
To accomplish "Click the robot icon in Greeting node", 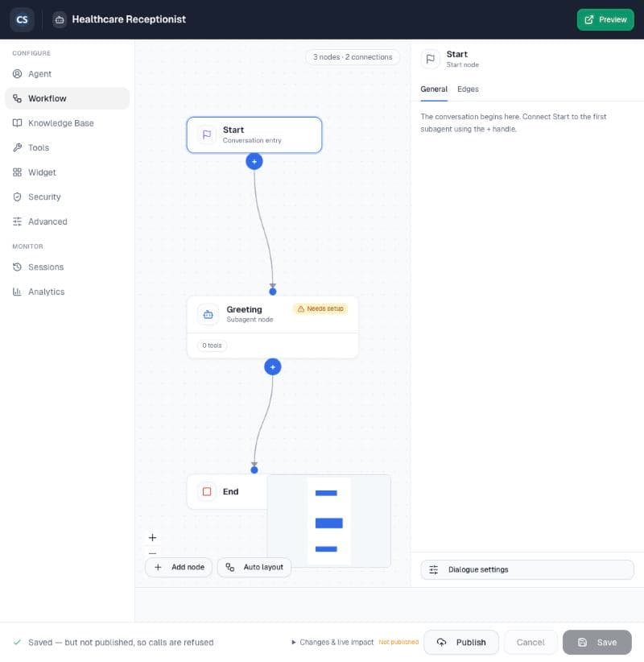I will (x=208, y=315).
